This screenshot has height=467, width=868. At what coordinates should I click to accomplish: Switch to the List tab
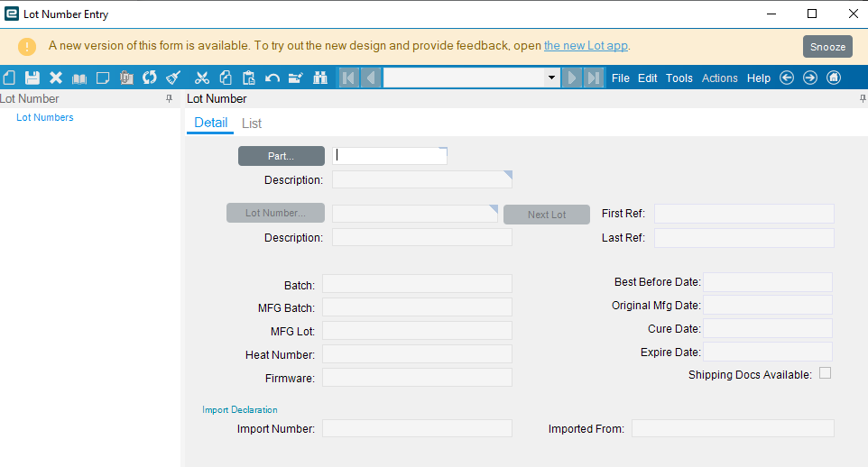pyautogui.click(x=252, y=124)
